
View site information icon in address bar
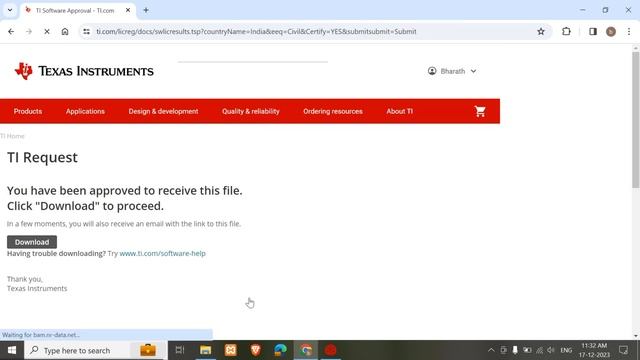point(86,31)
